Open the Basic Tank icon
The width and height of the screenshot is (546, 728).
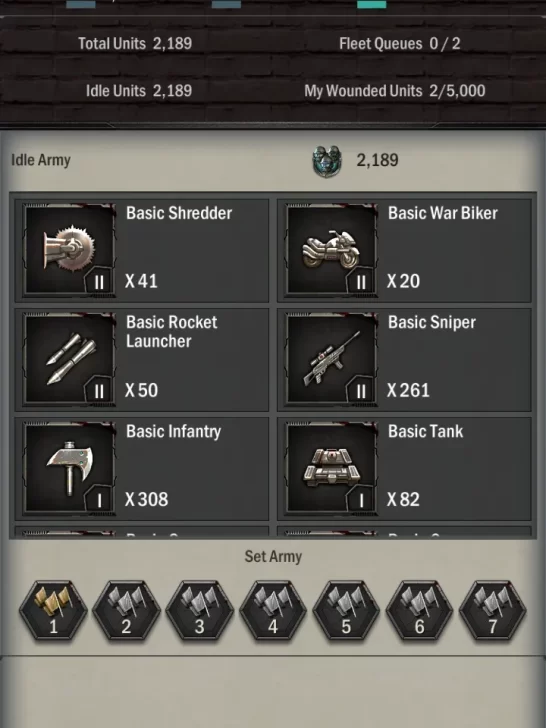click(x=331, y=468)
